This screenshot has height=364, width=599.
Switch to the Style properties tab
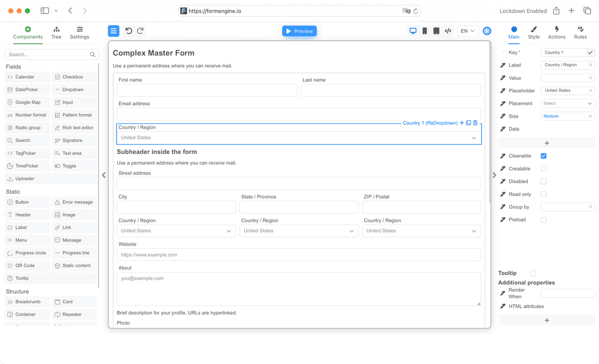click(533, 33)
